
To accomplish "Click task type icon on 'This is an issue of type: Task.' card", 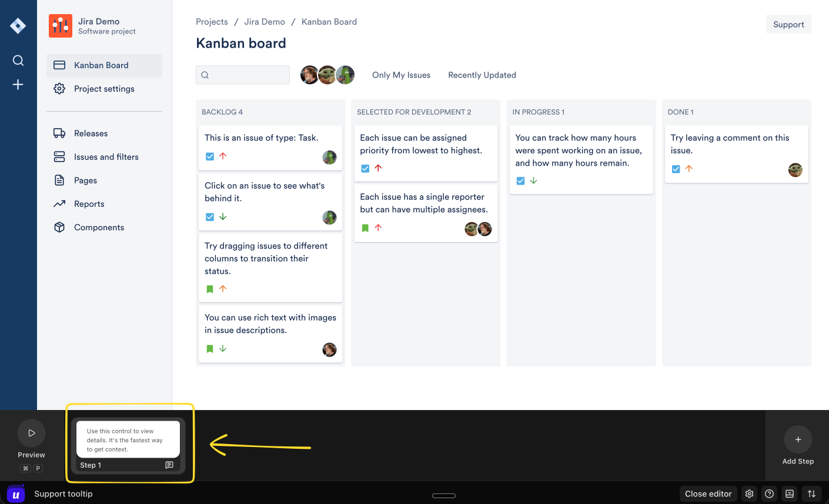I will coord(210,156).
